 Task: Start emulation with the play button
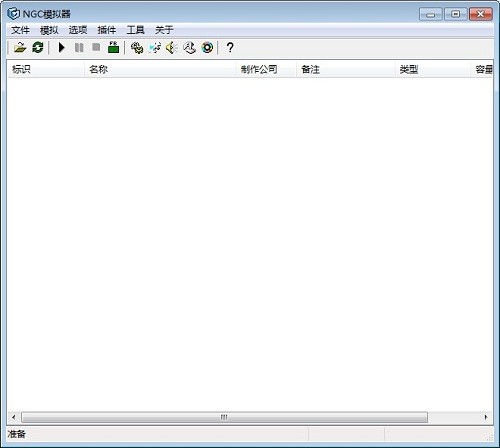61,48
